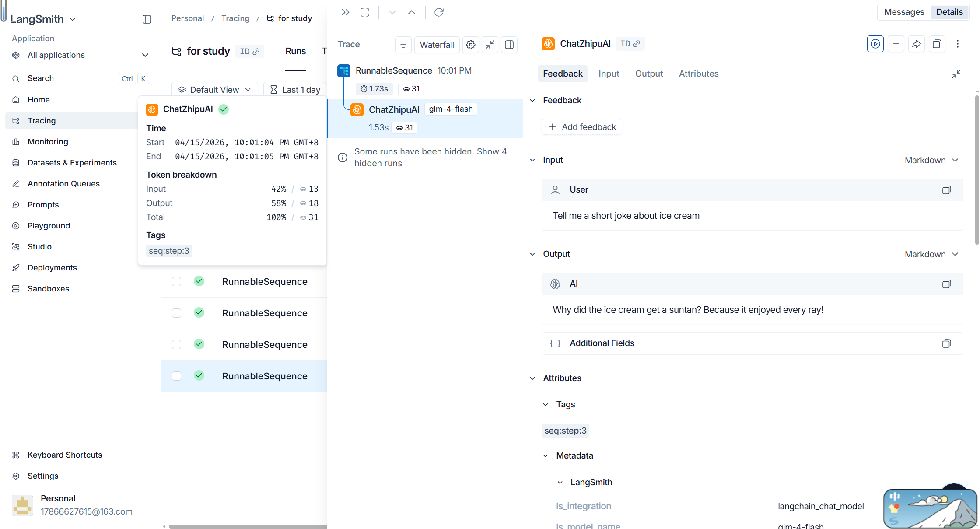The width and height of the screenshot is (980, 529).
Task: Go to previous run up arrow
Action: [x=412, y=12]
